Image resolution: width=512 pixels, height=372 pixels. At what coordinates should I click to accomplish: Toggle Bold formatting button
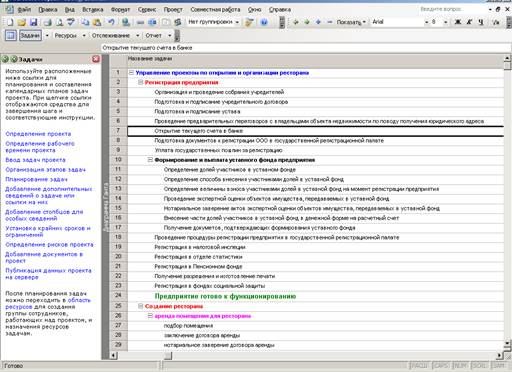tap(458, 22)
